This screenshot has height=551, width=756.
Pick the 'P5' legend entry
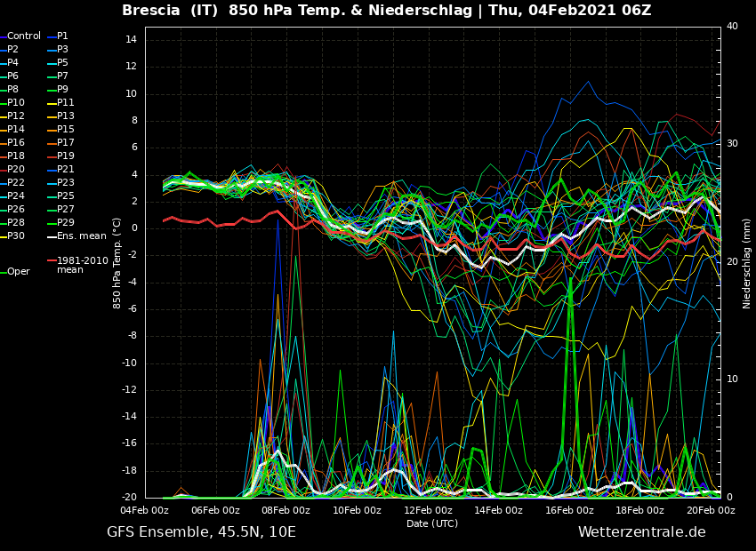tap(58, 62)
